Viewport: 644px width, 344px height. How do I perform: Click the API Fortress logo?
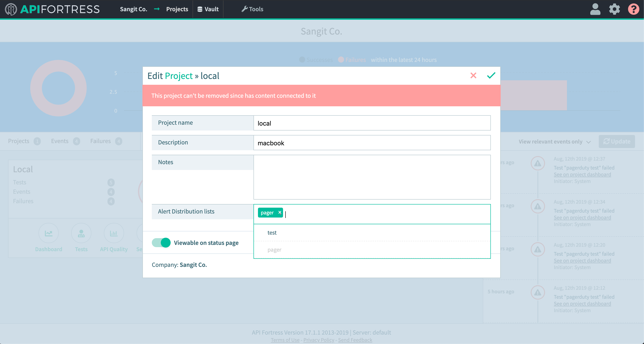pyautogui.click(x=52, y=9)
